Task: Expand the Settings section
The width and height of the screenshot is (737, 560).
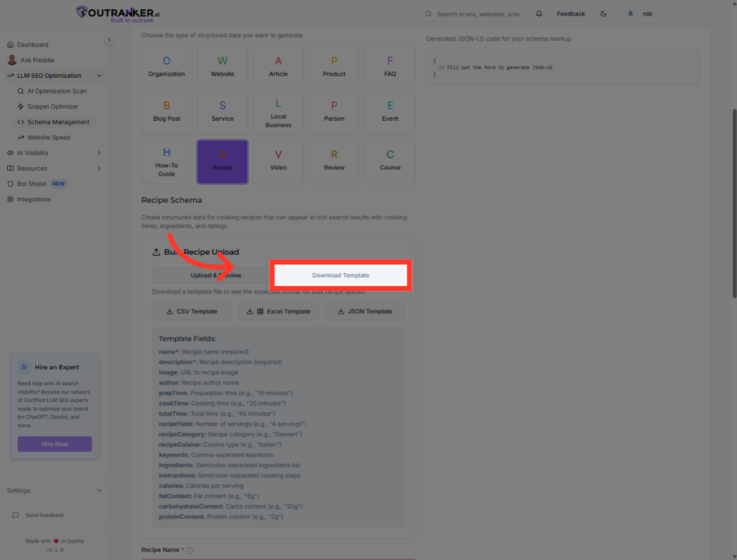Action: [x=54, y=491]
